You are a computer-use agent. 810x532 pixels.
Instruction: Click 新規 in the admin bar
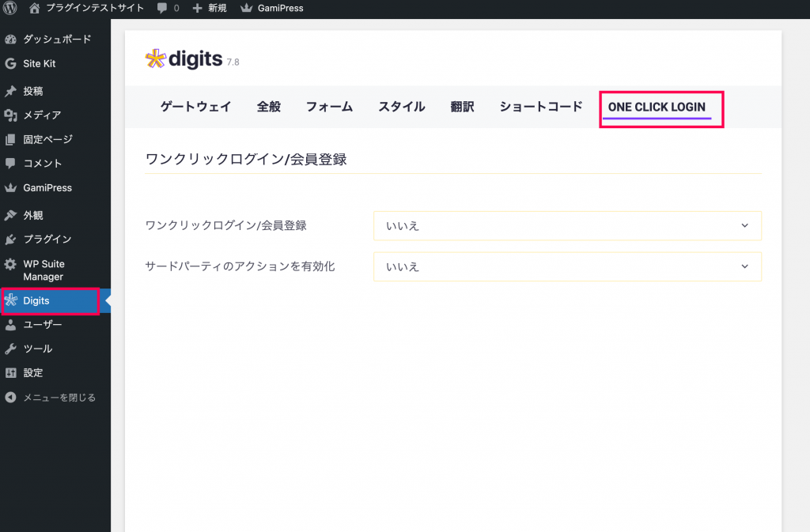[217, 8]
